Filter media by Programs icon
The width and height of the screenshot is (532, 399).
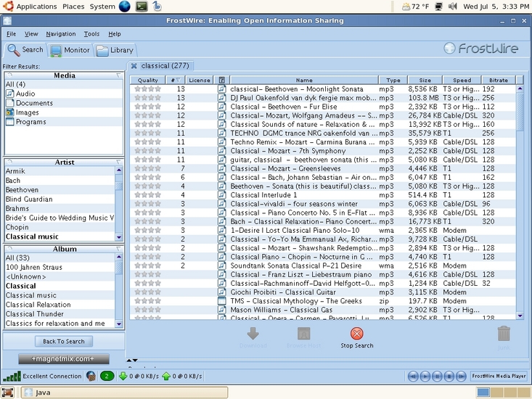pos(10,122)
